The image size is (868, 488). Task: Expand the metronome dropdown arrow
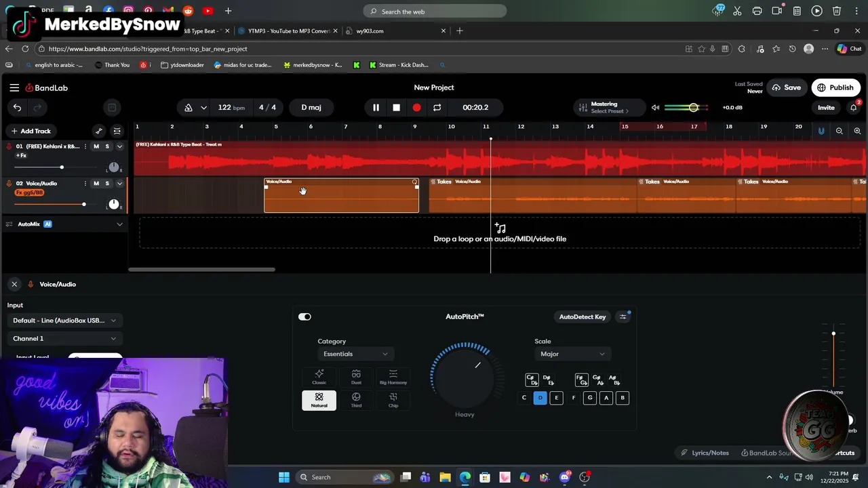pos(203,107)
